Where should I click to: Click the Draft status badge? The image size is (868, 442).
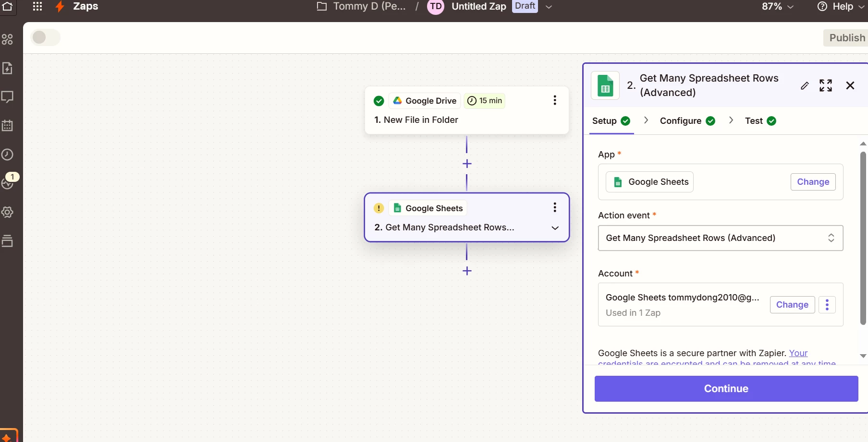pos(525,6)
